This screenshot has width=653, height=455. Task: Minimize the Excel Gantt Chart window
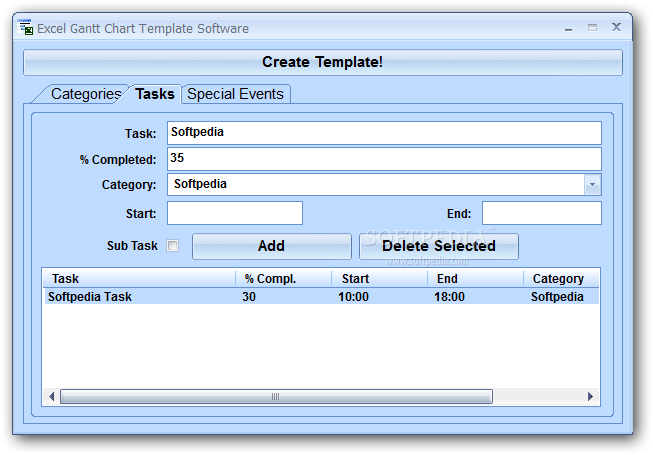[x=568, y=29]
